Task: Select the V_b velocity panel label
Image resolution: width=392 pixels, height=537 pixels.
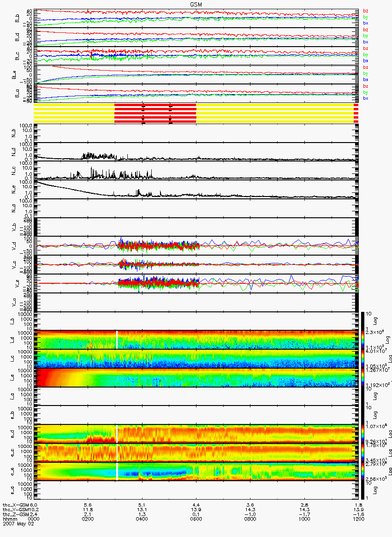Action: click(x=14, y=227)
